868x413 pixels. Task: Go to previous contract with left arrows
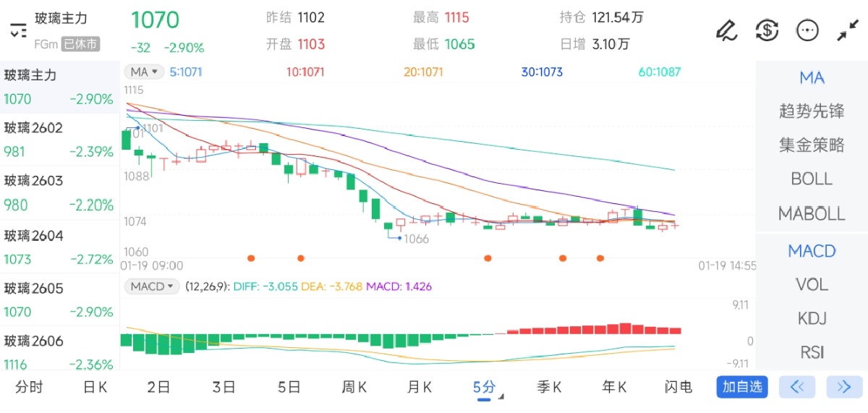coord(797,387)
